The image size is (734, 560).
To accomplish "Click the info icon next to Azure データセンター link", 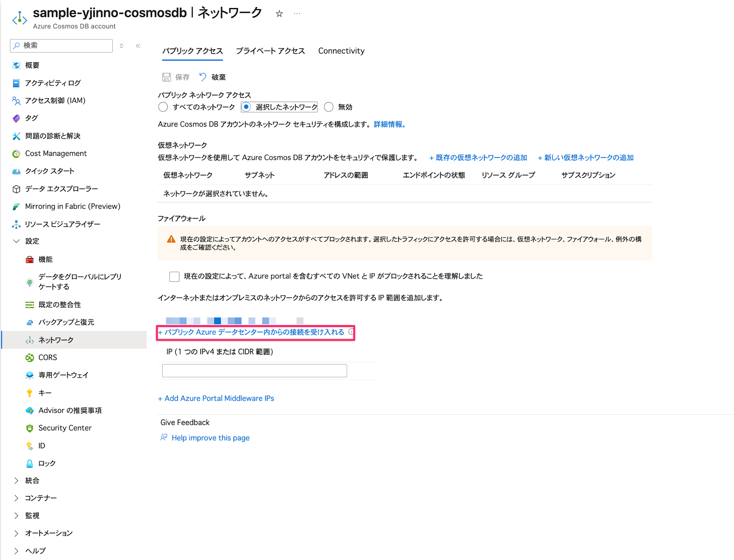I will (x=351, y=332).
